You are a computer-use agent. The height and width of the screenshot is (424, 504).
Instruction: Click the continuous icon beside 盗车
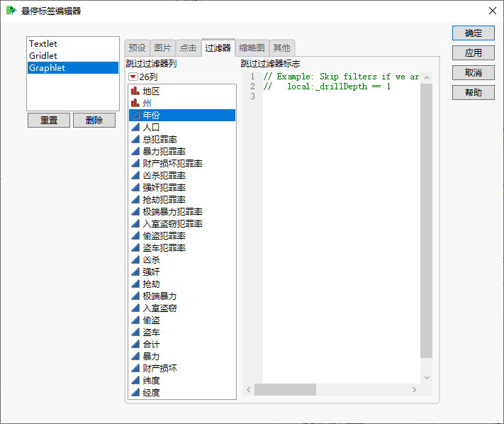pos(135,332)
